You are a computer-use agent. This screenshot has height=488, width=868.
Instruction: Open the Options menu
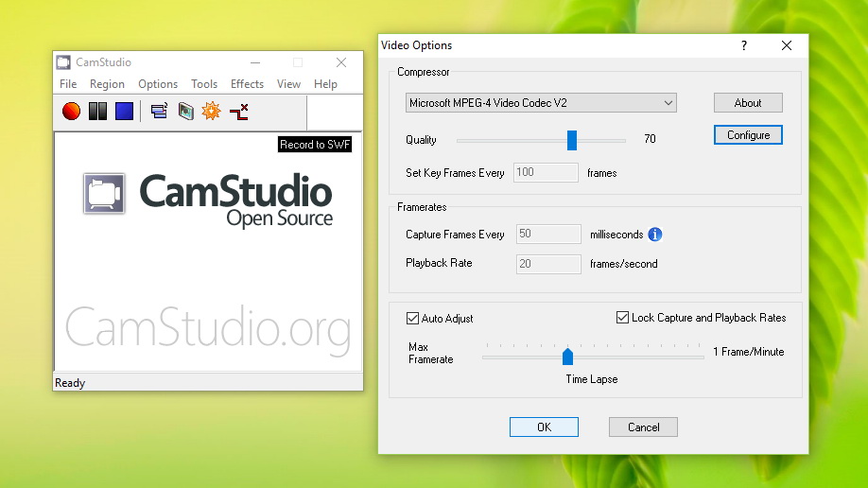tap(158, 84)
